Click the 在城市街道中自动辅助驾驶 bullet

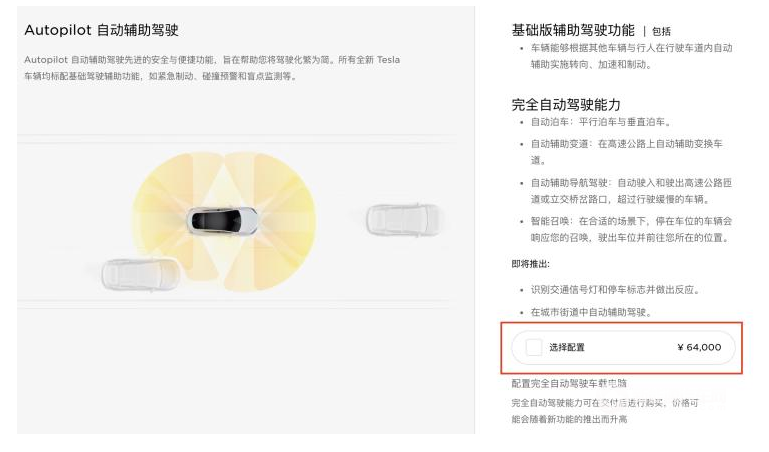[x=591, y=312]
